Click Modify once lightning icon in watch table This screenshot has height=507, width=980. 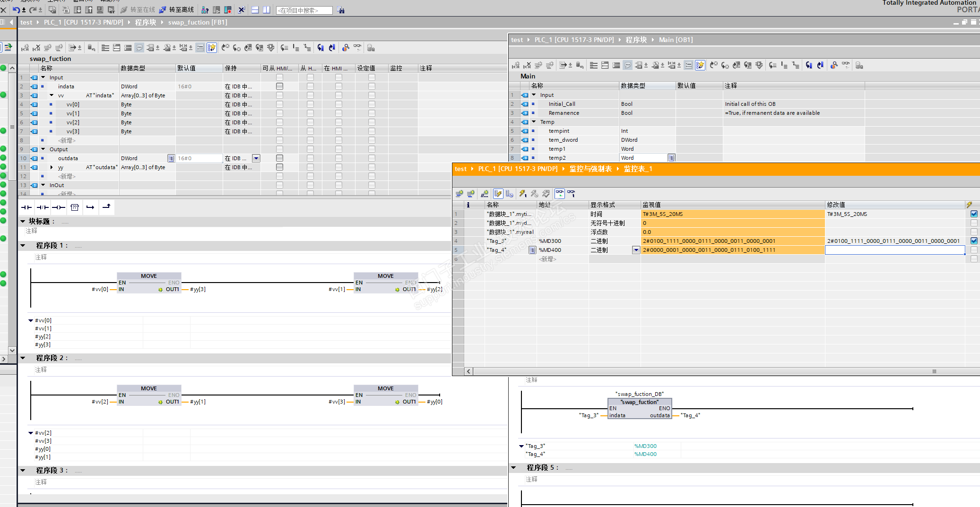tap(522, 194)
